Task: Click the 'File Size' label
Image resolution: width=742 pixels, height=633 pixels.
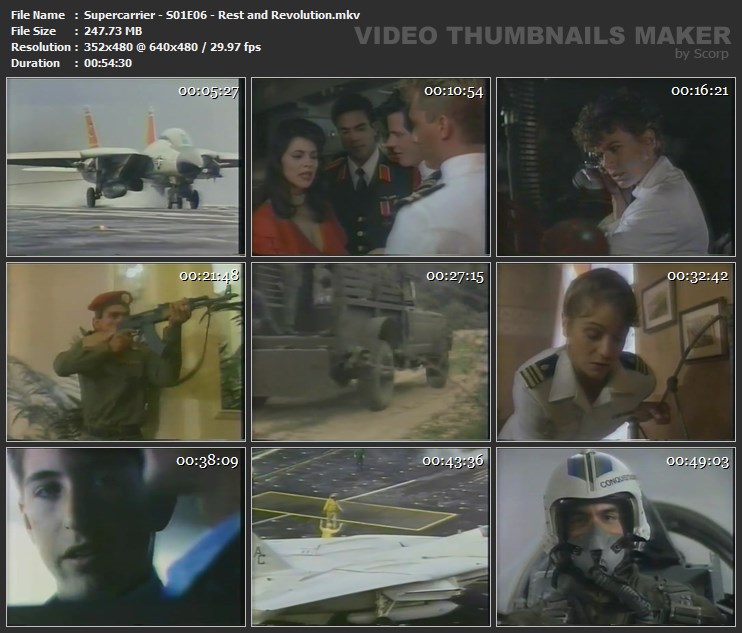Action: 33,31
